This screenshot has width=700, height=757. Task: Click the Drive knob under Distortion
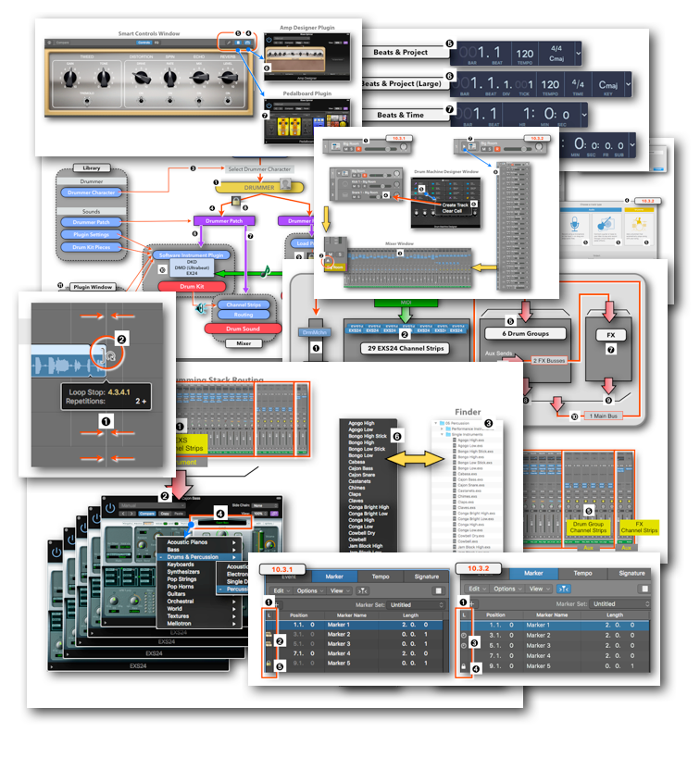tap(142, 77)
